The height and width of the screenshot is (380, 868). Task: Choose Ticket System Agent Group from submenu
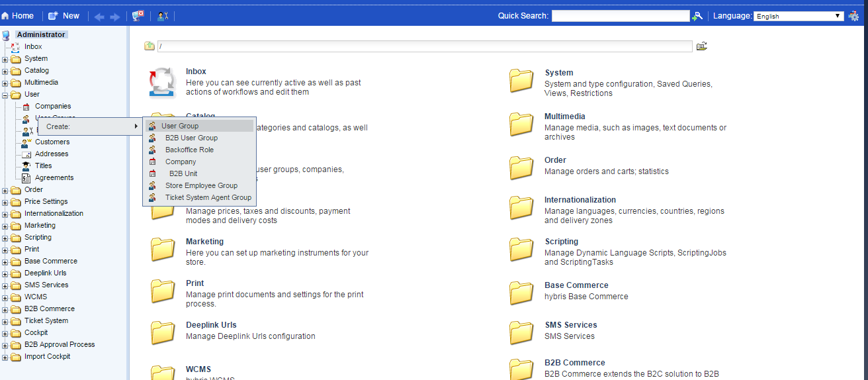(x=199, y=197)
